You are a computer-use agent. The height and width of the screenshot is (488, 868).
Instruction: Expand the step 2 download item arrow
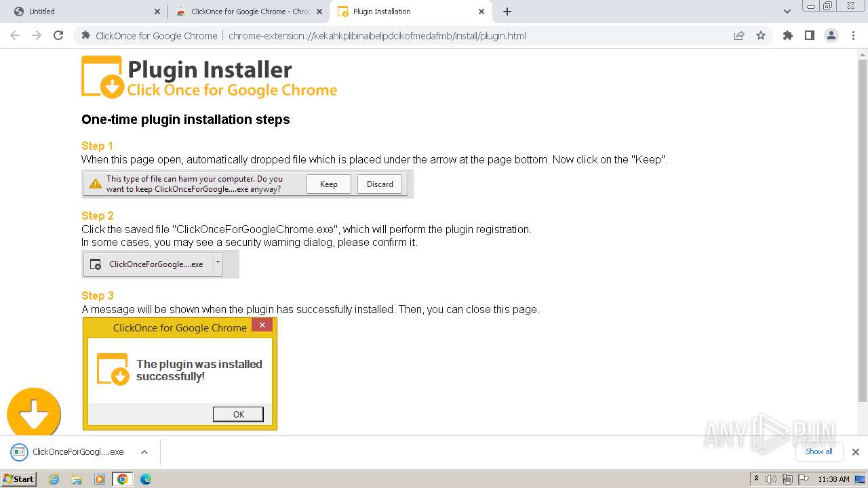click(x=218, y=264)
